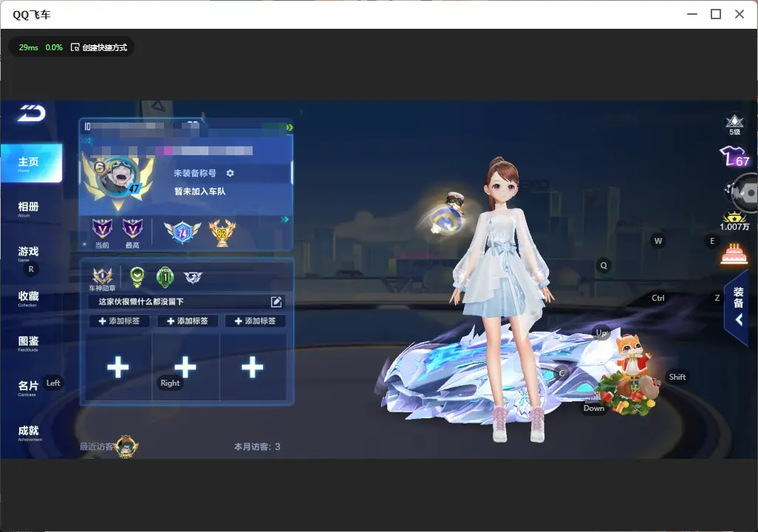
Task: Click the 0.0% usage readout
Action: [x=54, y=47]
